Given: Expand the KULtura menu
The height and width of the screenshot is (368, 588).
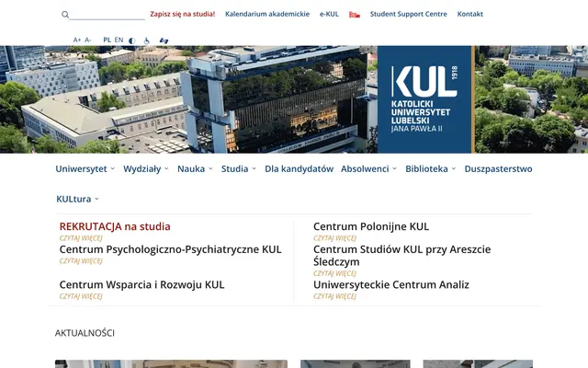Looking at the screenshot, I should 77,199.
